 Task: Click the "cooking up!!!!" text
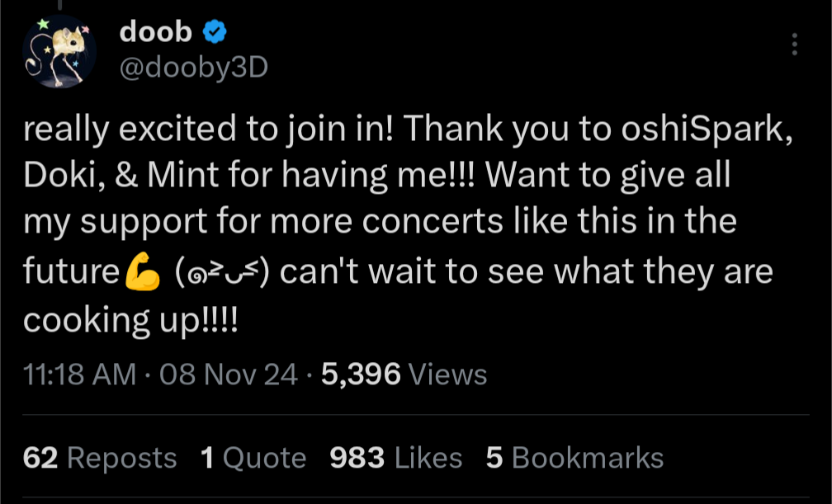[130, 319]
